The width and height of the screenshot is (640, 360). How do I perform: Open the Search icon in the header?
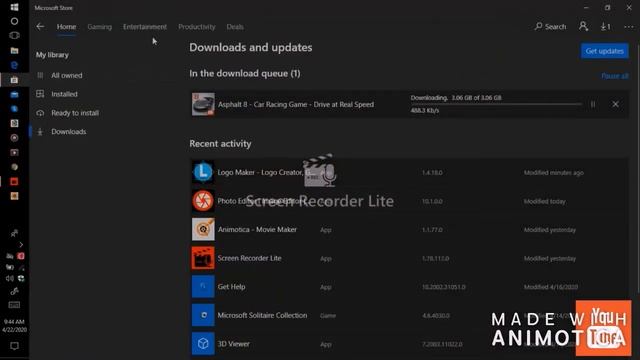click(550, 27)
